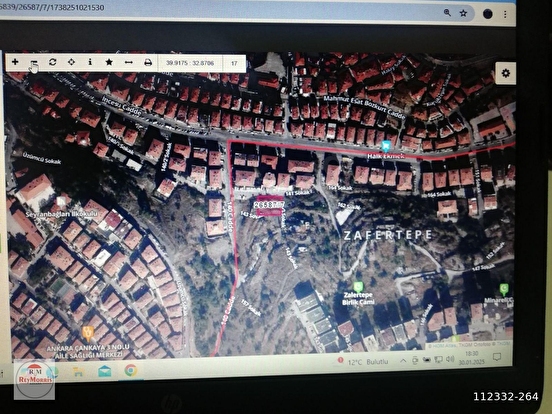Refresh the map with circular arrows icon
The height and width of the screenshot is (414, 552).
(x=52, y=62)
